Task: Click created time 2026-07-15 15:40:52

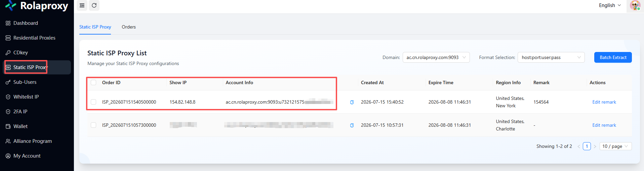Action: click(x=382, y=102)
